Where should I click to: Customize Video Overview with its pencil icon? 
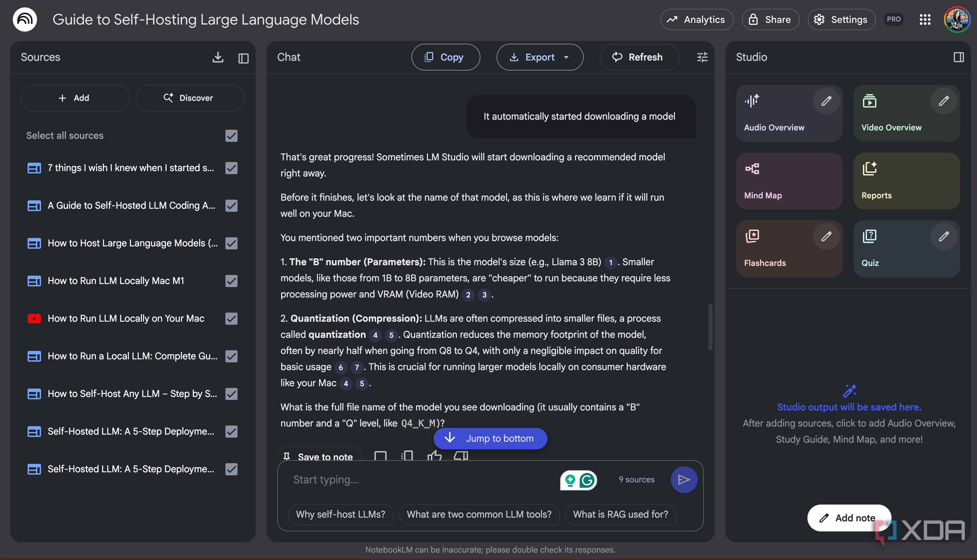[x=943, y=101]
